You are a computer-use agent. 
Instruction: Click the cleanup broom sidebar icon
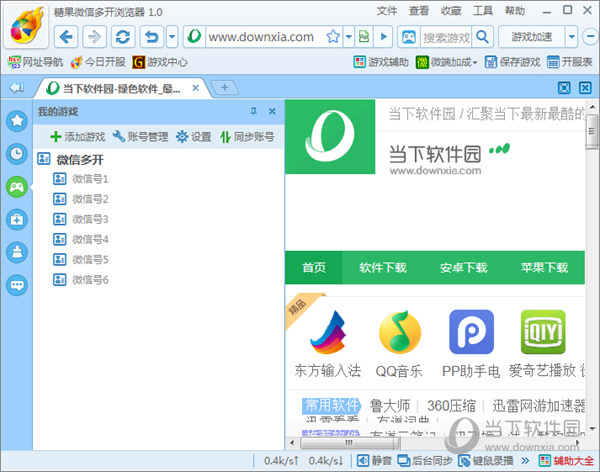(x=17, y=252)
